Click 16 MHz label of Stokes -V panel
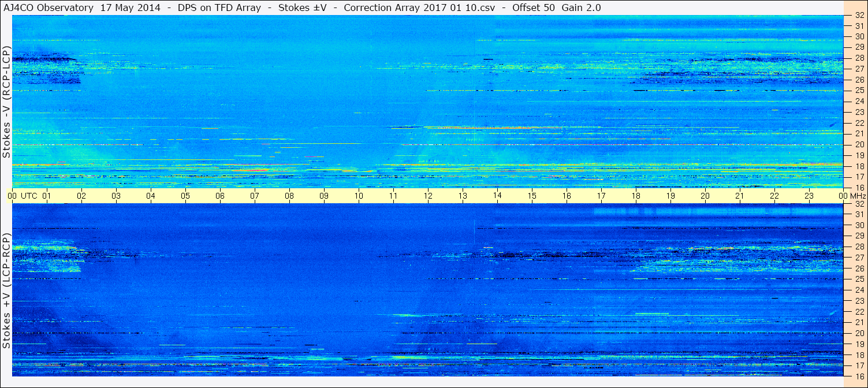 (x=859, y=188)
